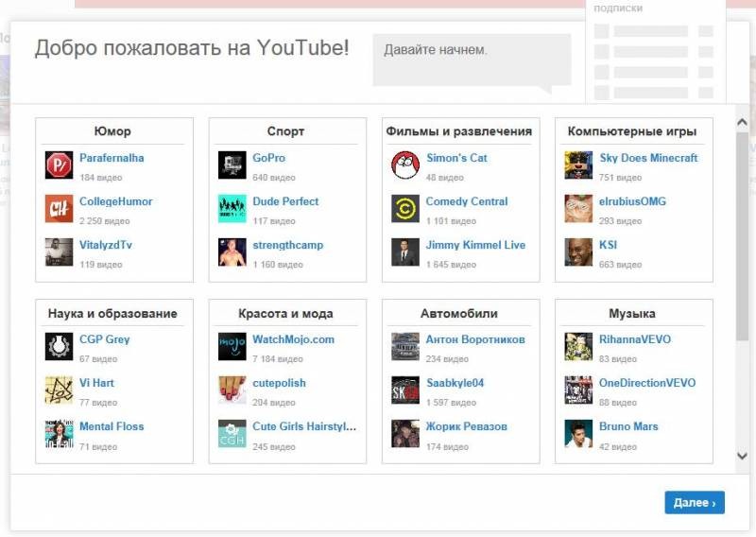
Task: Select the Sky Does Minecraft avatar
Action: (x=578, y=165)
